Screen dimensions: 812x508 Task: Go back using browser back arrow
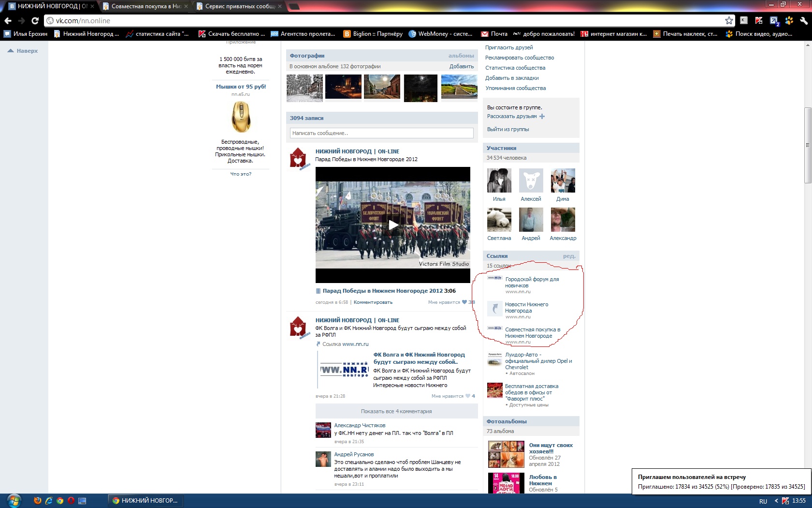8,21
